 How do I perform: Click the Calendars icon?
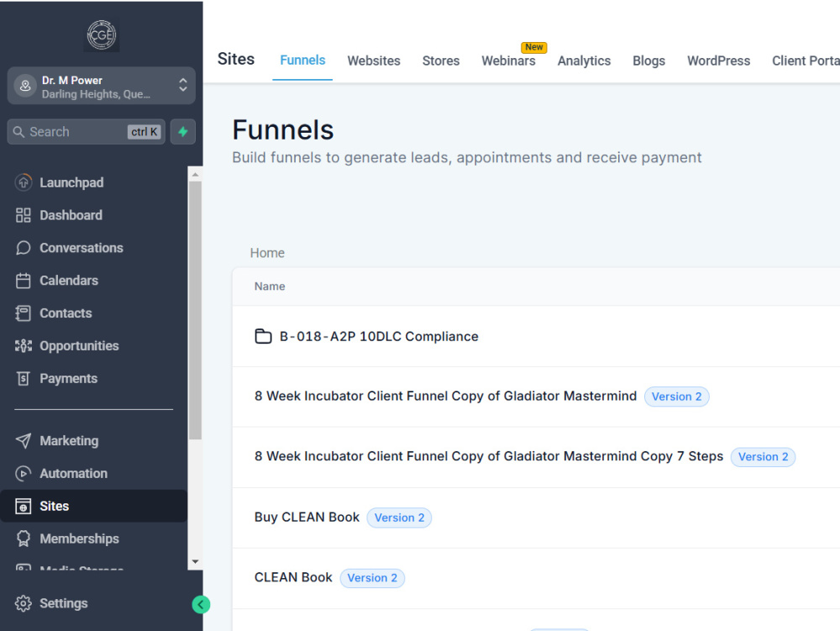click(23, 281)
